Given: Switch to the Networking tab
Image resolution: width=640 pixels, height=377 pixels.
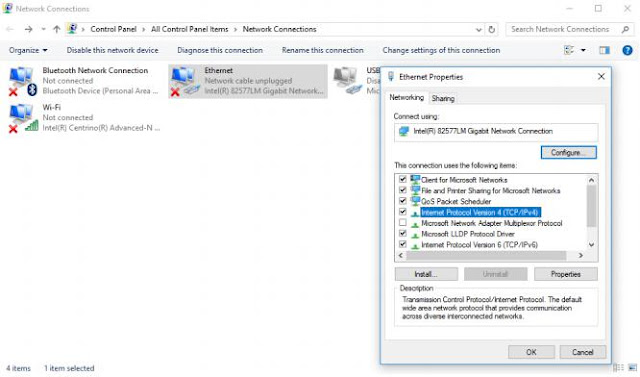Looking at the screenshot, I should coord(406,98).
